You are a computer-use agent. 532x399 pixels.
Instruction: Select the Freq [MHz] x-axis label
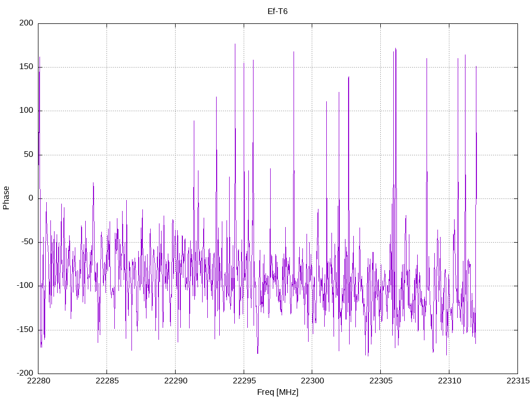(x=277, y=392)
